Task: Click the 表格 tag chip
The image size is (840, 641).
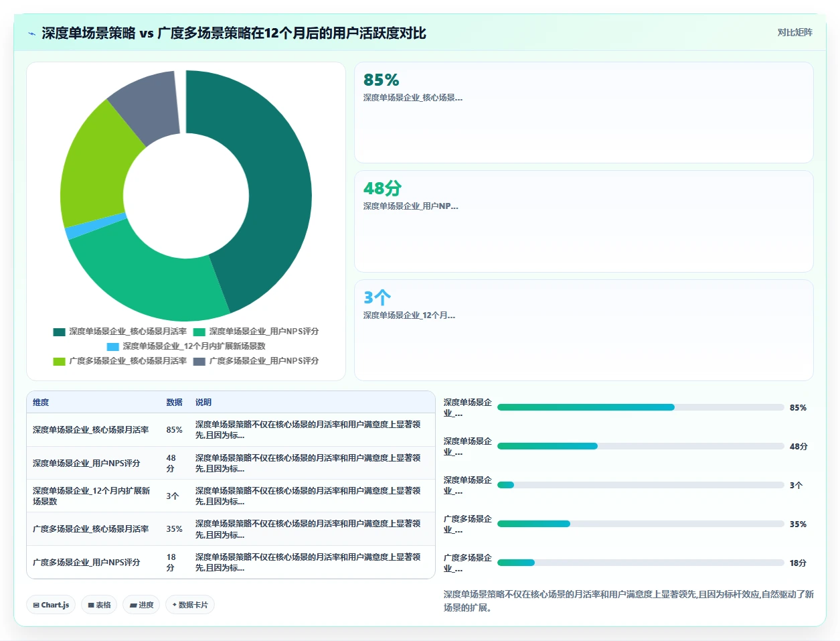Action: pos(99,605)
